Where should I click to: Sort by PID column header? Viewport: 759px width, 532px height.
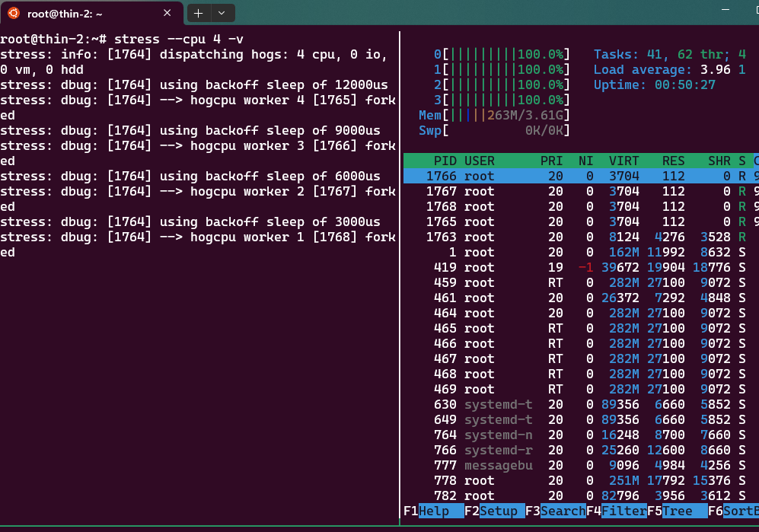(445, 161)
